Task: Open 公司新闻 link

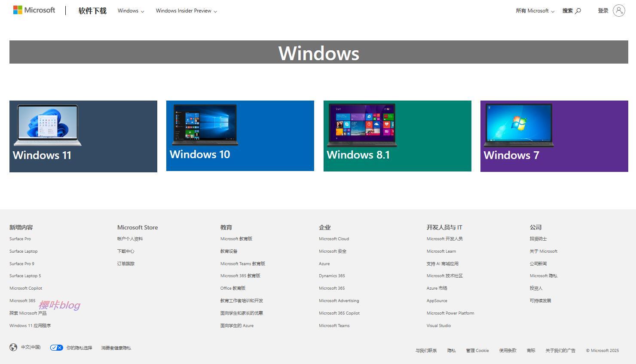Action: coord(538,264)
